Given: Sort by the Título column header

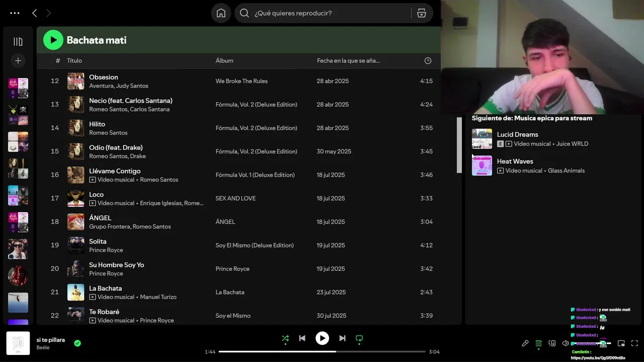Looking at the screenshot, I should [x=74, y=61].
